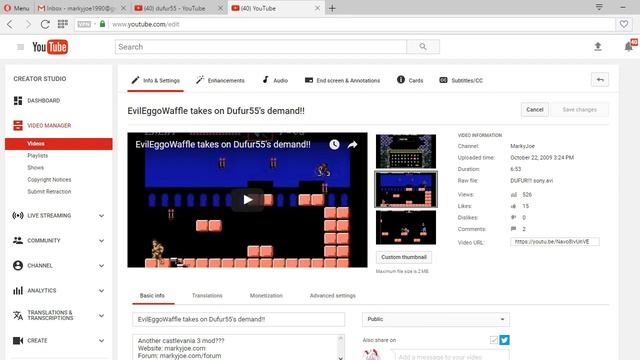Click the search magnifier button
Viewport: 640px width, 360px height.
423,47
